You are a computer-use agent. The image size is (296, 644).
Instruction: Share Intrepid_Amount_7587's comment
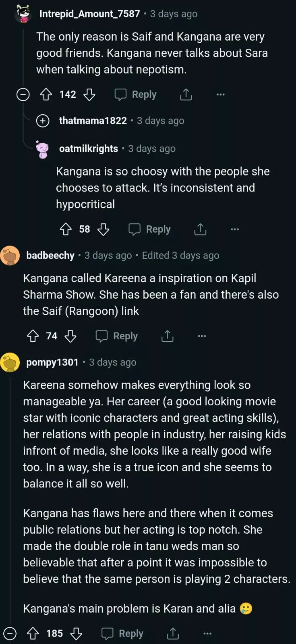(186, 95)
